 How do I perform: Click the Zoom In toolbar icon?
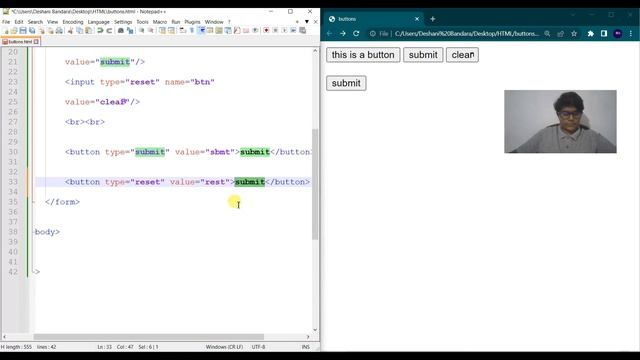tap(141, 31)
